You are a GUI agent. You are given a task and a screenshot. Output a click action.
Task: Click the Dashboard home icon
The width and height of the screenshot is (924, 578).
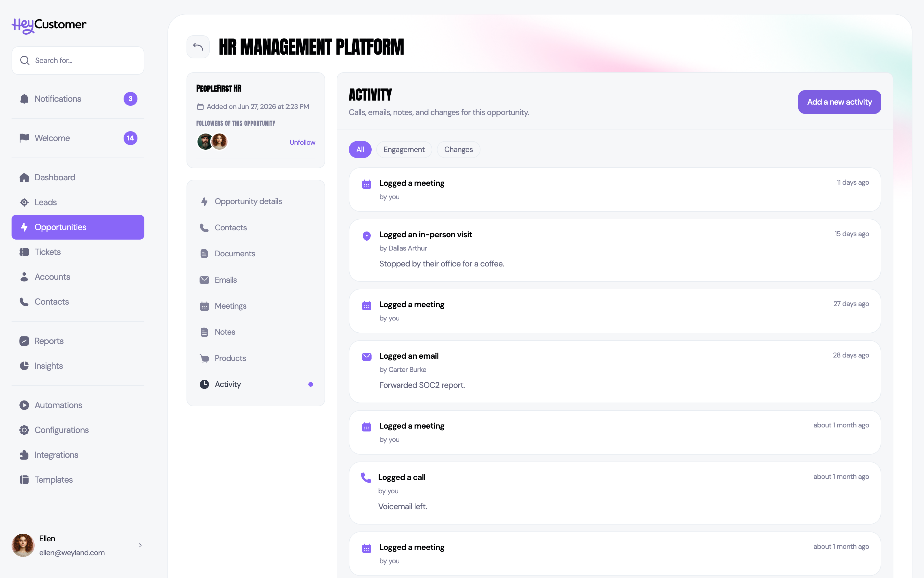point(24,177)
